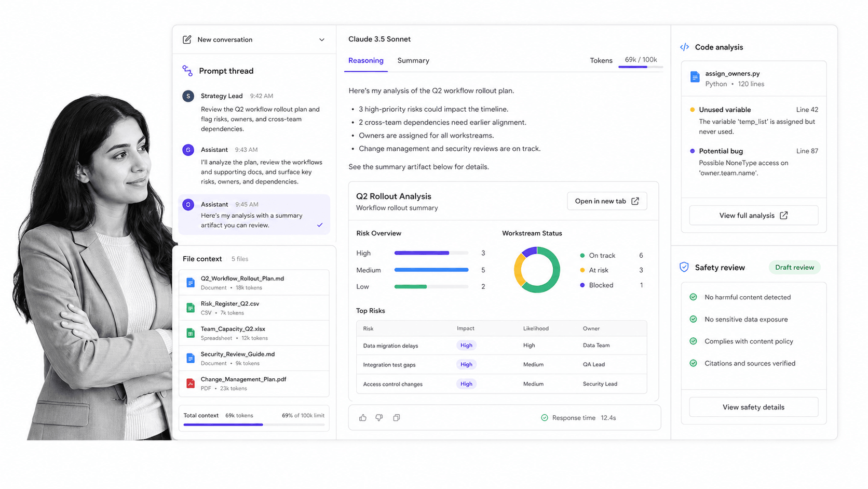Click the Q2 Rollout Analysis heading
Screen dimensions: 868x489
394,196
